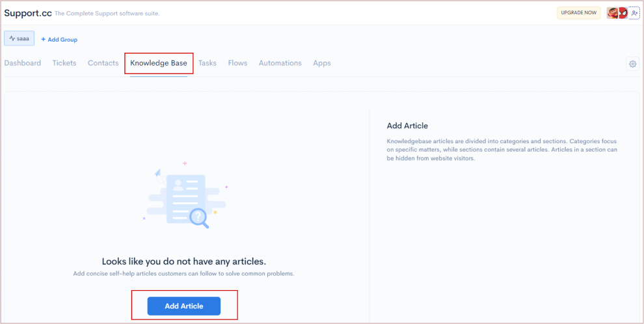Open settings via the gear icon

coord(632,64)
